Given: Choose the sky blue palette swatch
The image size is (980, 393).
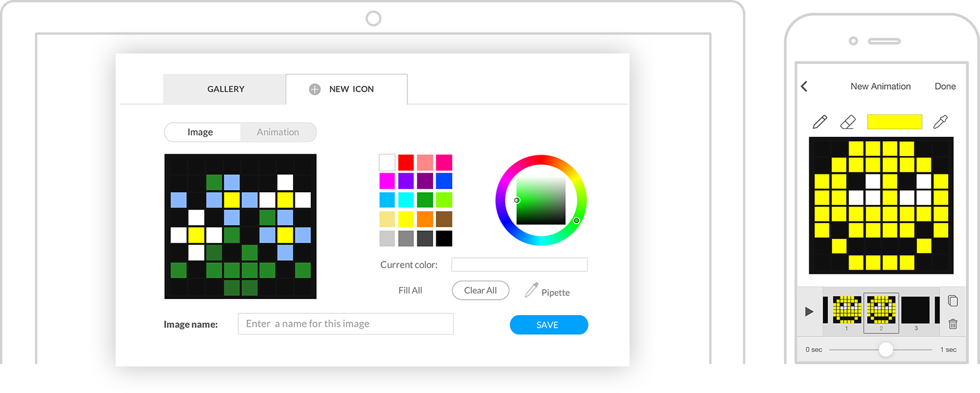Looking at the screenshot, I should pos(387,200).
